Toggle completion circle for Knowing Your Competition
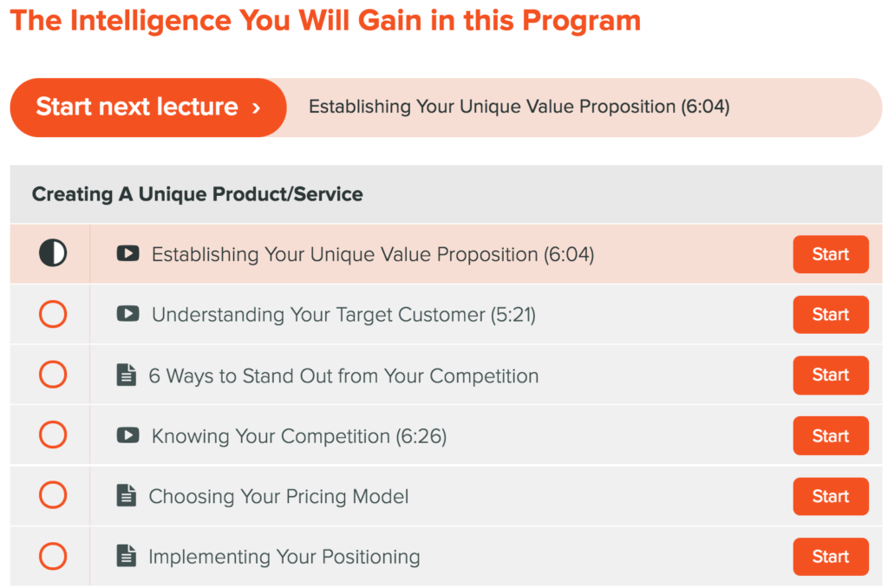 pyautogui.click(x=53, y=435)
